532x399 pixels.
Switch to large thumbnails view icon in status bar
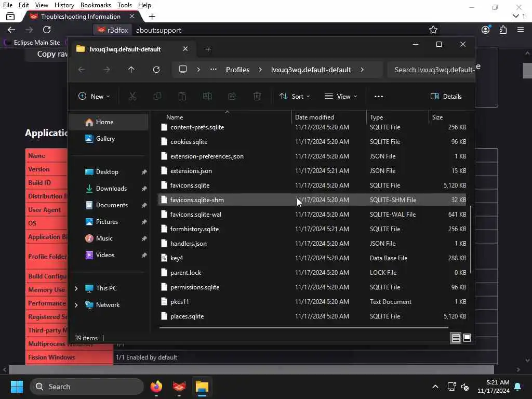tap(467, 338)
